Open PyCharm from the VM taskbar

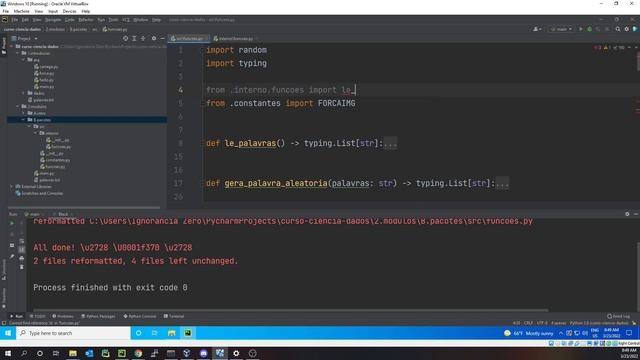188,333
